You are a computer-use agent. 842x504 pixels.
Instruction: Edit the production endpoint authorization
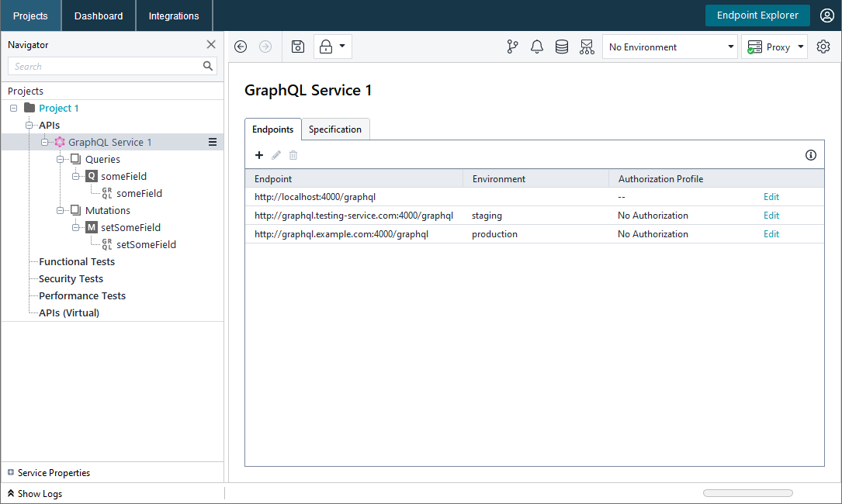click(x=771, y=233)
